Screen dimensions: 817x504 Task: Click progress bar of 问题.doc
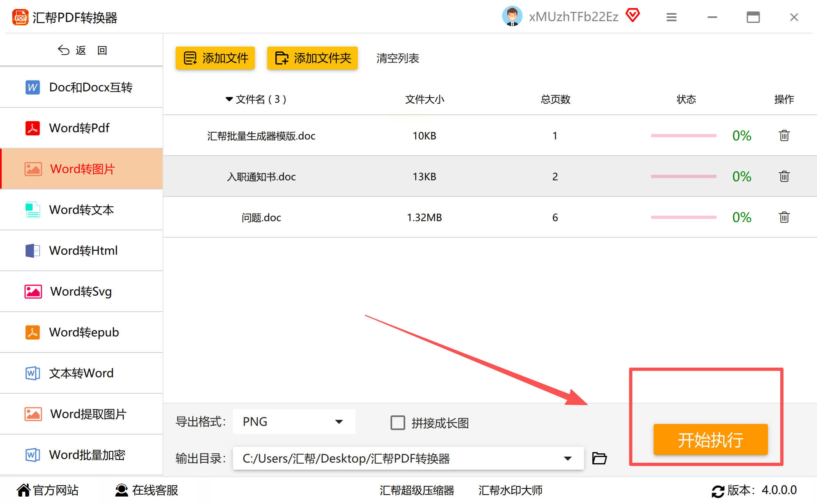(683, 217)
